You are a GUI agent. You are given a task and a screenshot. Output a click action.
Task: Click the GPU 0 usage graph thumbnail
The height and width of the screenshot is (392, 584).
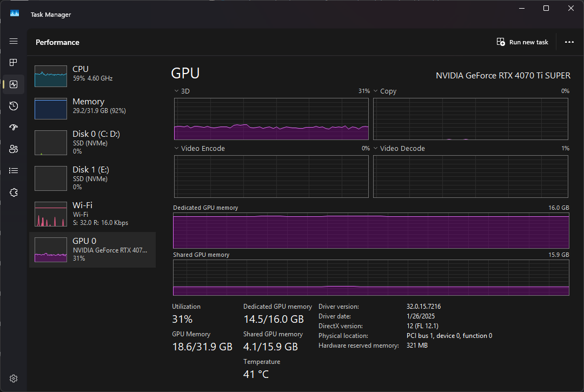[51, 250]
